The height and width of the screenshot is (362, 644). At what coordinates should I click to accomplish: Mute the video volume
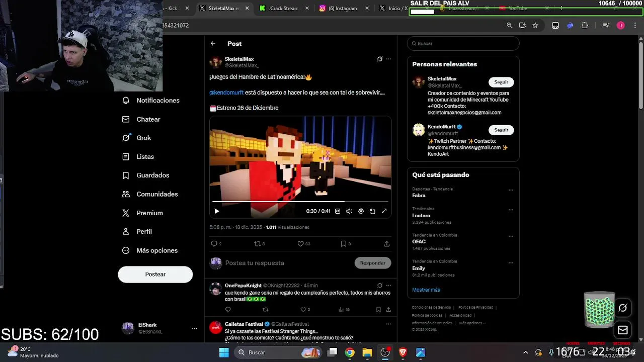click(349, 211)
